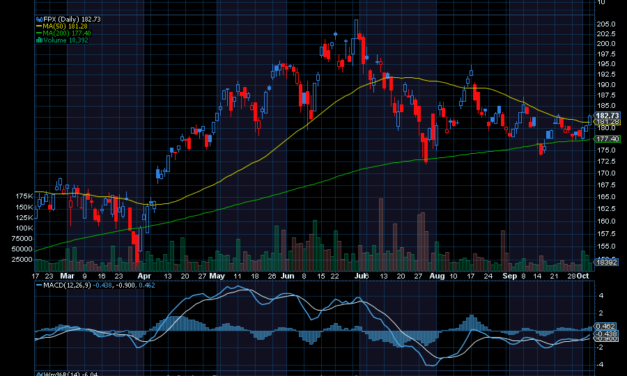The width and height of the screenshot is (627, 376).
Task: Select the 197.5 price axis label
Action: click(x=606, y=54)
